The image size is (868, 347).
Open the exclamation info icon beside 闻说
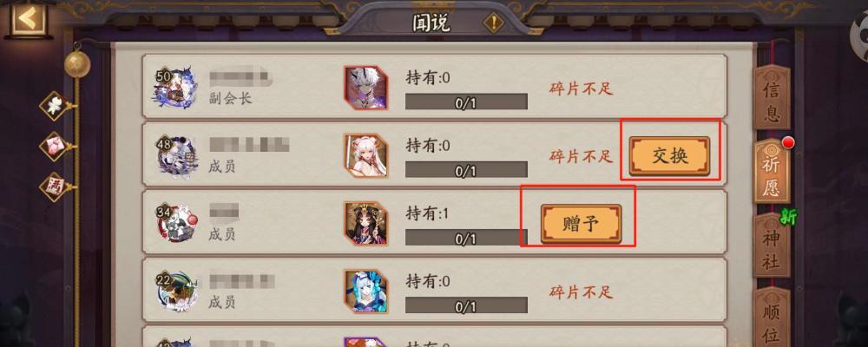[493, 23]
